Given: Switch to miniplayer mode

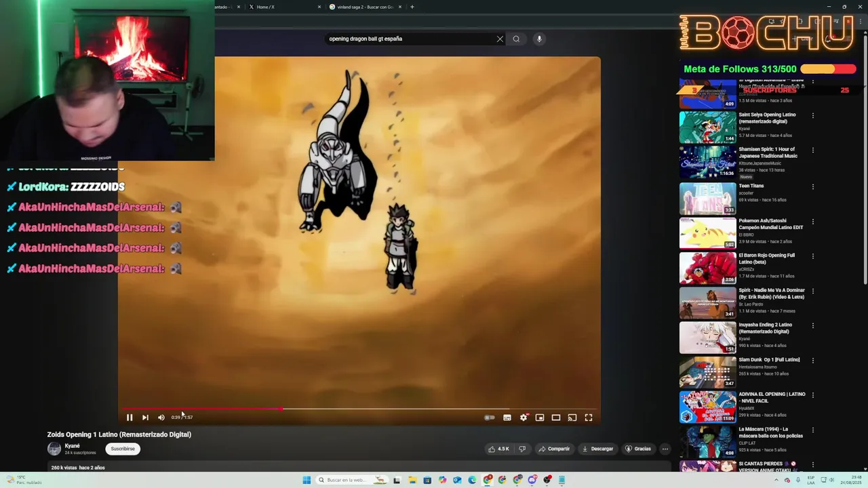Looking at the screenshot, I should coord(540,418).
